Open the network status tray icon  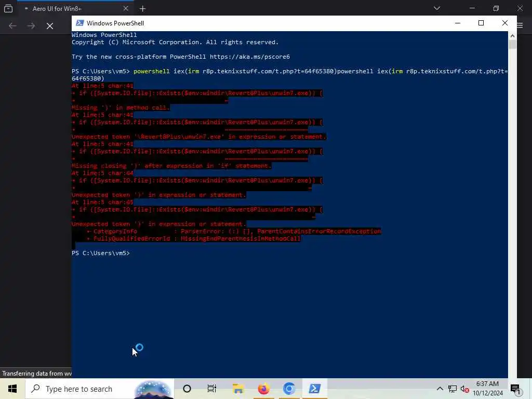point(453,389)
